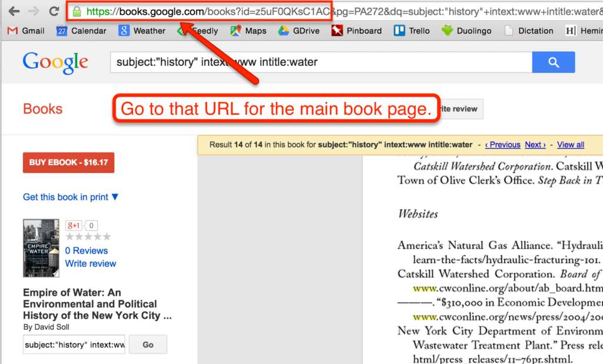
Task: Click the browser forward arrow
Action: [34, 11]
